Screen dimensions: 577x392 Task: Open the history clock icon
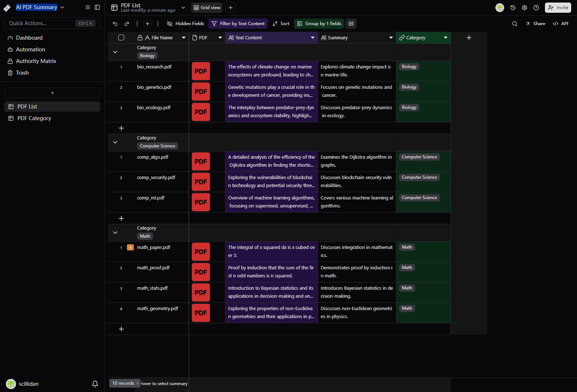(513, 8)
